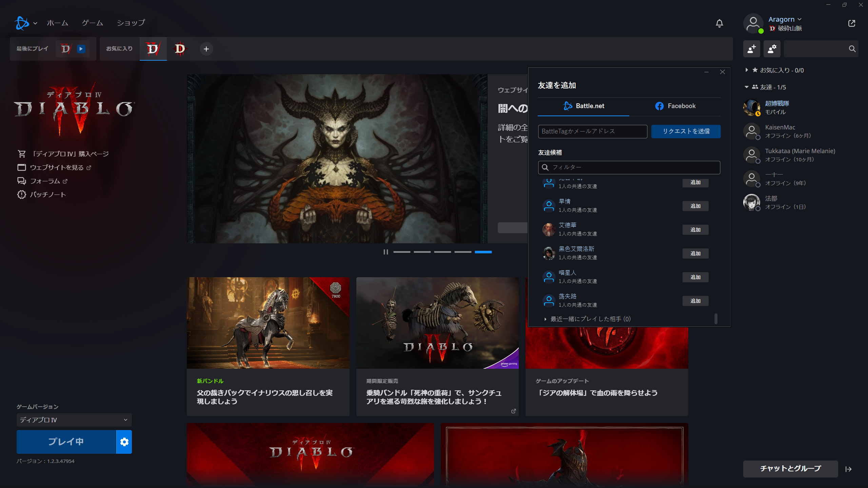Switch to the Facebook tab in dialog
This screenshot has height=488, width=868.
point(675,106)
